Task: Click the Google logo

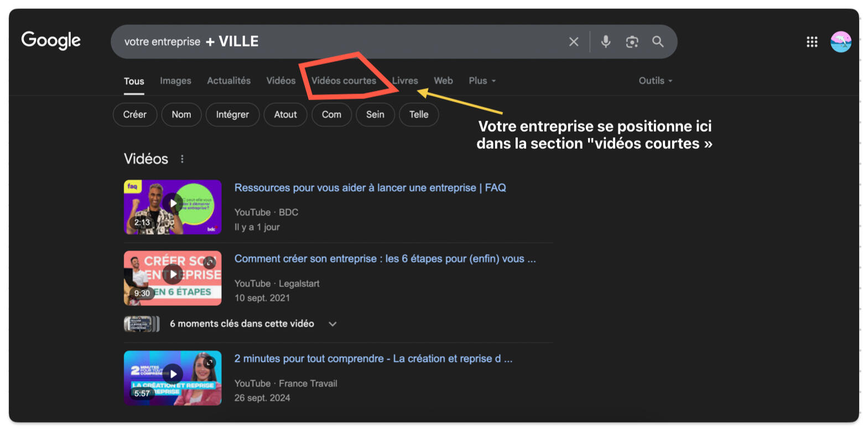Action: [x=51, y=40]
